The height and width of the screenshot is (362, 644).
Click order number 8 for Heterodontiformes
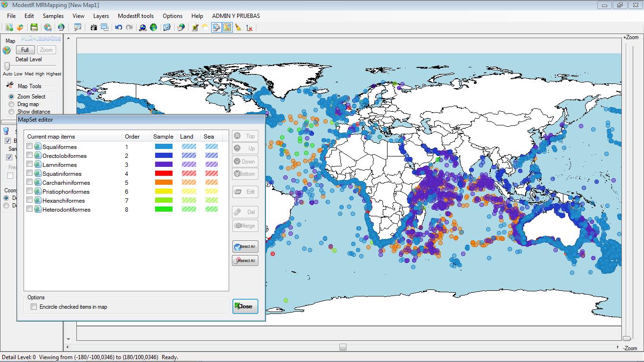126,210
